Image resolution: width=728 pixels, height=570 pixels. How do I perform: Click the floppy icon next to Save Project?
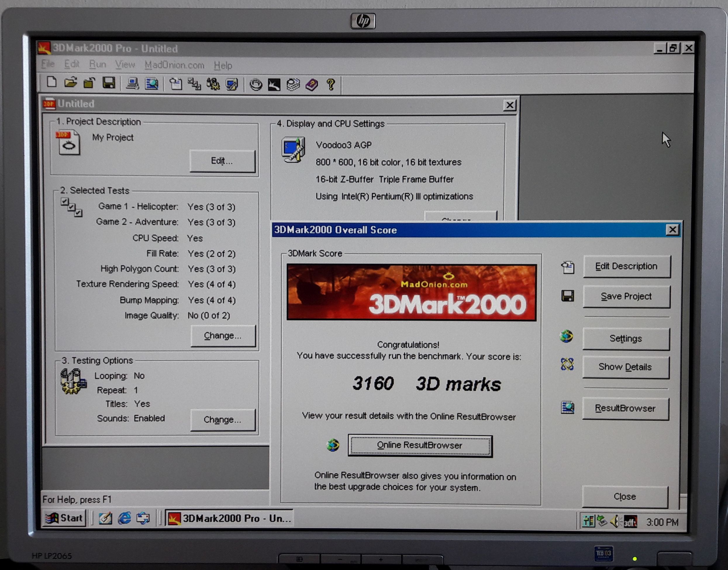point(567,296)
